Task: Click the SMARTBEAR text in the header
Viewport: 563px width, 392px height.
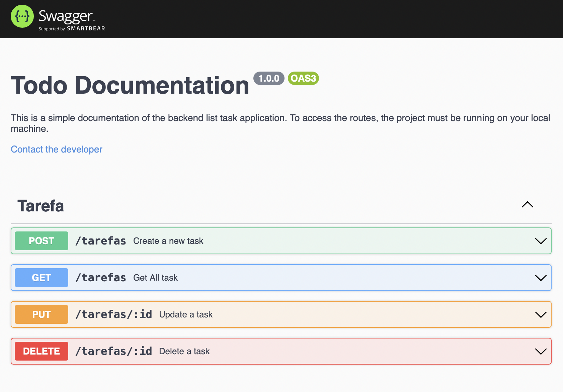Action: [x=86, y=29]
